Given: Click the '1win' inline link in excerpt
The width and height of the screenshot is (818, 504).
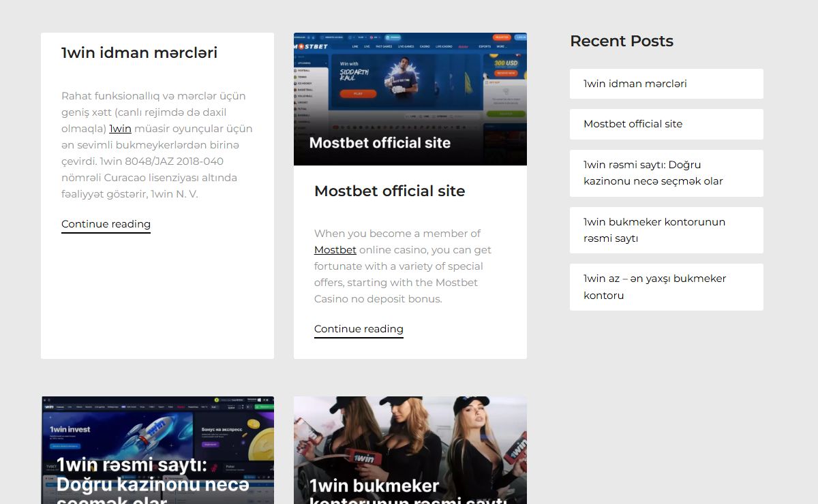Looking at the screenshot, I should coord(120,129).
